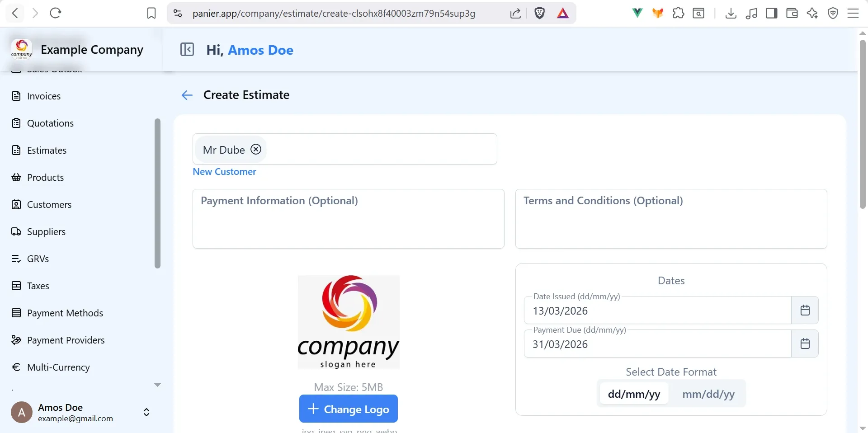This screenshot has height=433, width=868.
Task: Open site settings icon in address bar
Action: coord(178,14)
